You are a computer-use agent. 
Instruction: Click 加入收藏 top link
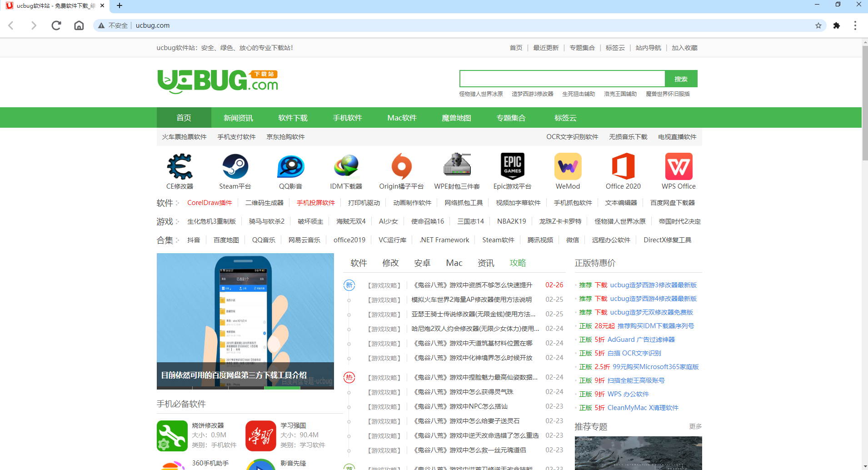(x=685, y=48)
